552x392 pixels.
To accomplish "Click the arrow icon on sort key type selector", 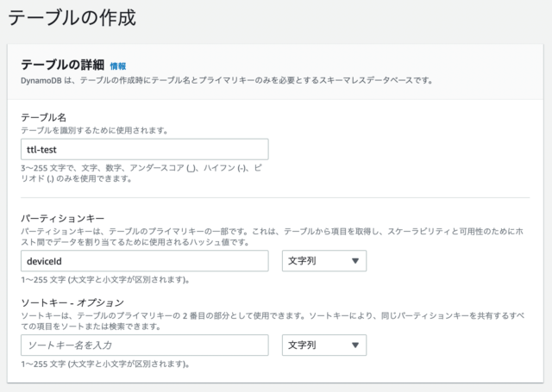I will 354,345.
